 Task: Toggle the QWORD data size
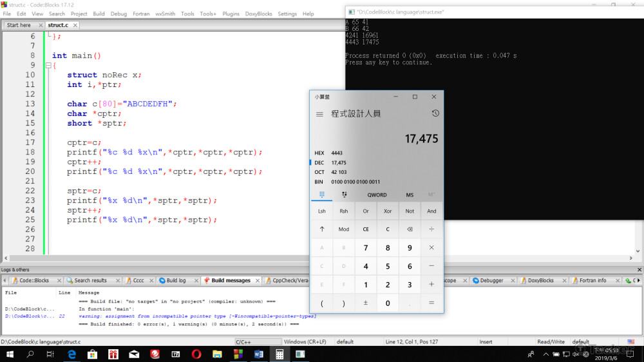(x=377, y=195)
